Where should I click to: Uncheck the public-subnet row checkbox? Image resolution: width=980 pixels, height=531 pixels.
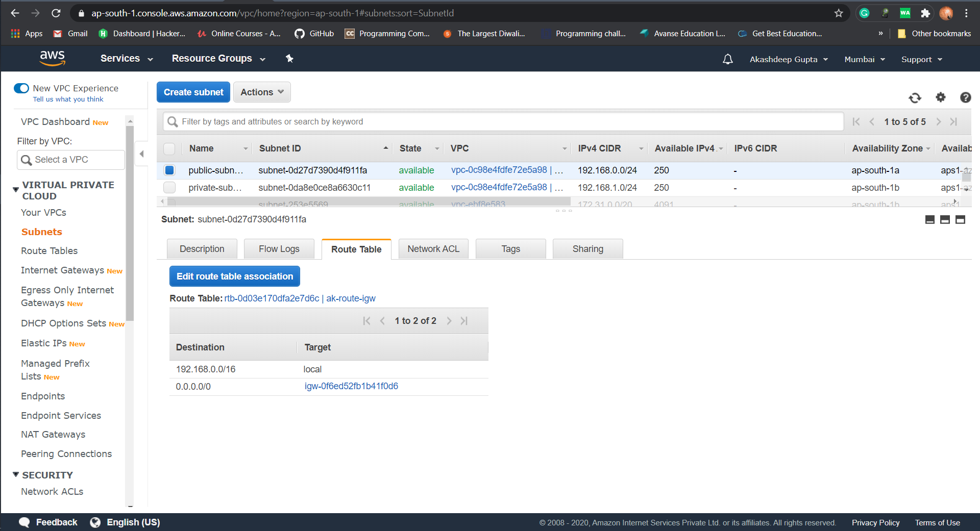point(169,170)
